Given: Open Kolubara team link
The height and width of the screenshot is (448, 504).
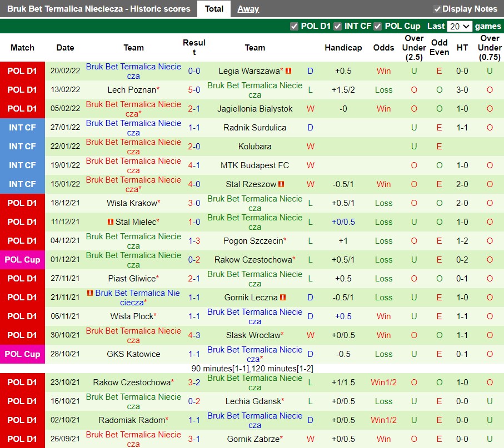Looking at the screenshot, I should (x=255, y=147).
